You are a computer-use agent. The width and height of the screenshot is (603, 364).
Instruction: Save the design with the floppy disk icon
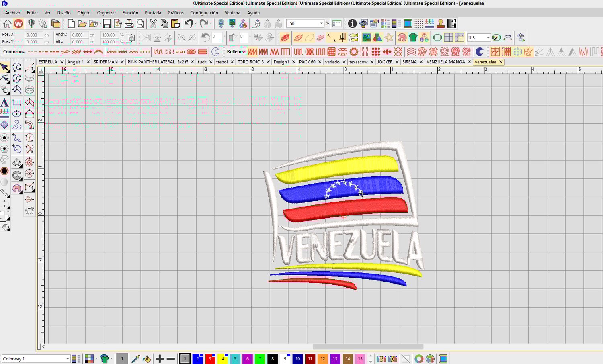pyautogui.click(x=107, y=24)
